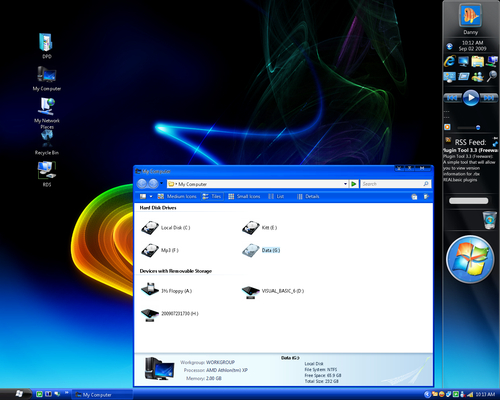
Task: Open the DPD desktop icon
Action: point(46,46)
